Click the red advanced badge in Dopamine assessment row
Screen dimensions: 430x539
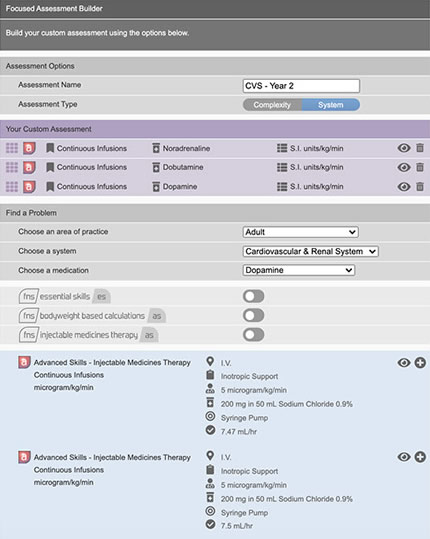pyautogui.click(x=29, y=187)
